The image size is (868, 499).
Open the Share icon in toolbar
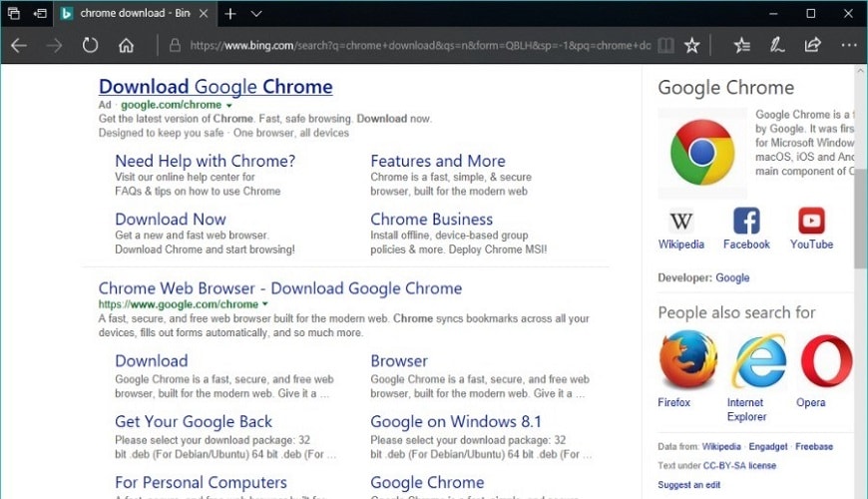pyautogui.click(x=812, y=45)
